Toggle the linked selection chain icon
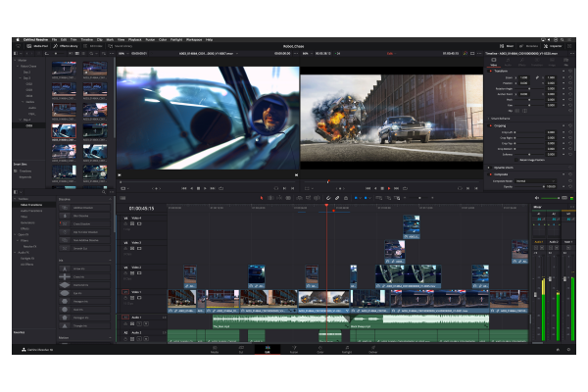This screenshot has height=392, width=588. click(337, 198)
